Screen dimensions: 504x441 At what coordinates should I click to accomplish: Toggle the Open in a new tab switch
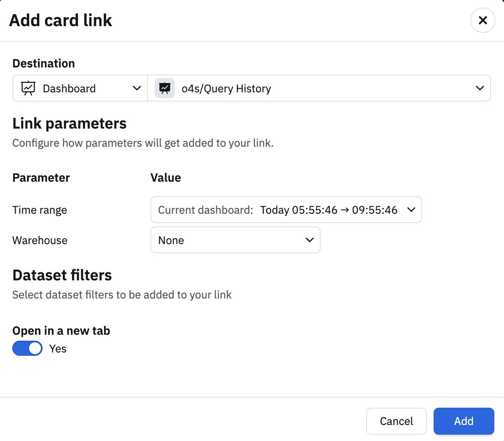[x=27, y=348]
